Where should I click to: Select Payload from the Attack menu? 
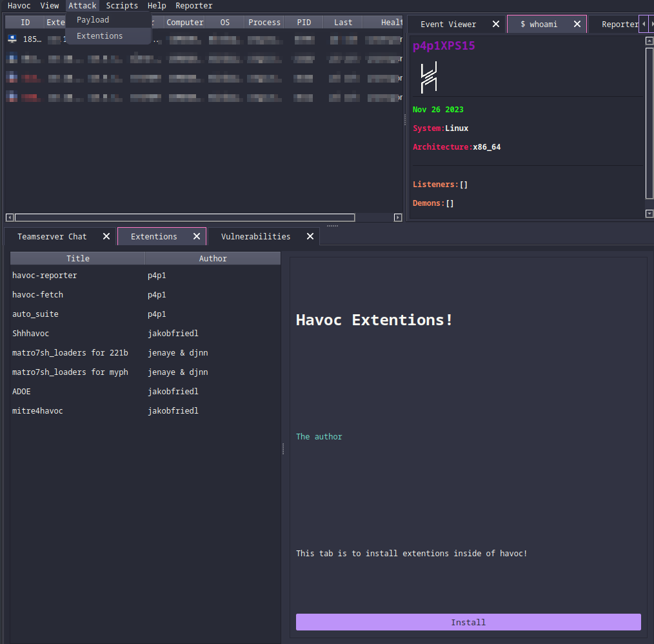(93, 20)
